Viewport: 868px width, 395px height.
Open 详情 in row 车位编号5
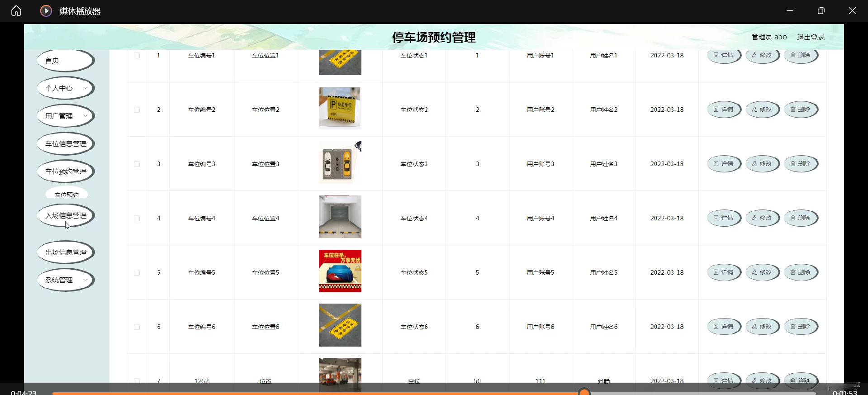tap(724, 272)
